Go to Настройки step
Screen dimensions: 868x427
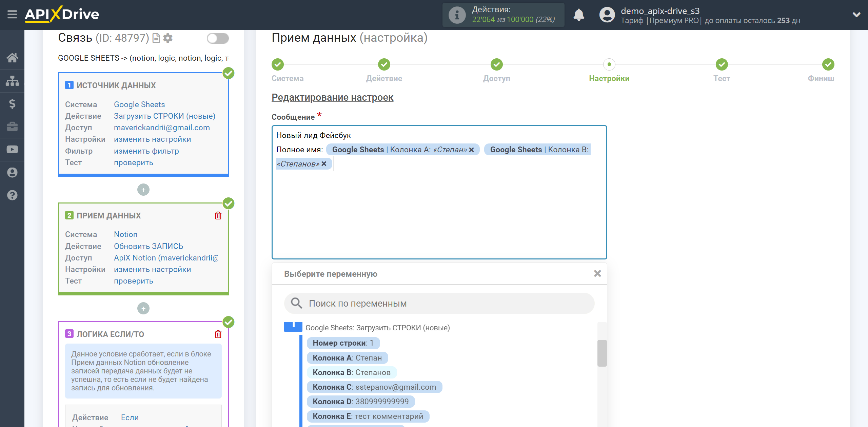[x=609, y=64]
